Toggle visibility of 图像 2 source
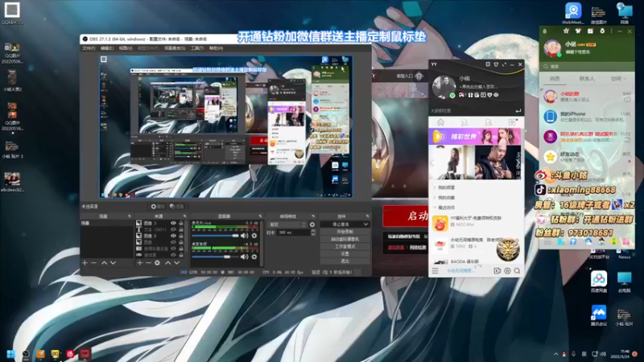The width and height of the screenshot is (644, 362). [x=173, y=236]
